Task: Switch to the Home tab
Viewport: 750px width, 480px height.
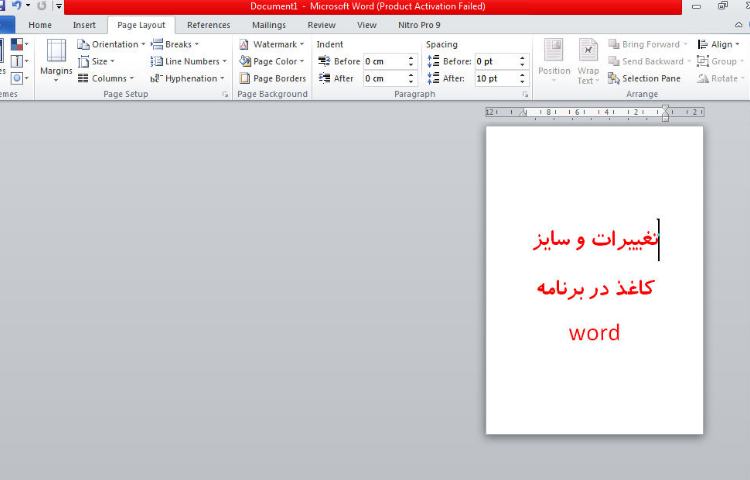Action: [x=40, y=25]
